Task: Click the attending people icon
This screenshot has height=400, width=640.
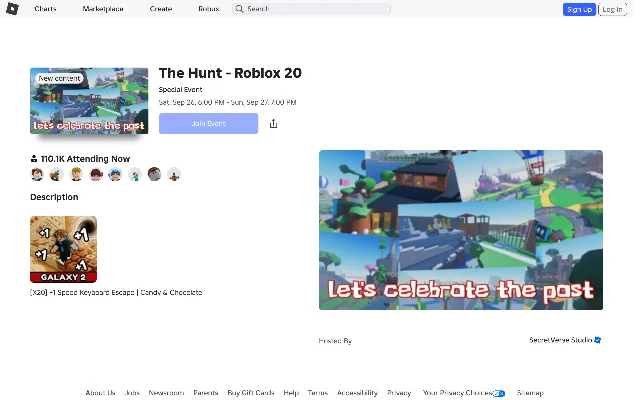Action: [x=34, y=159]
